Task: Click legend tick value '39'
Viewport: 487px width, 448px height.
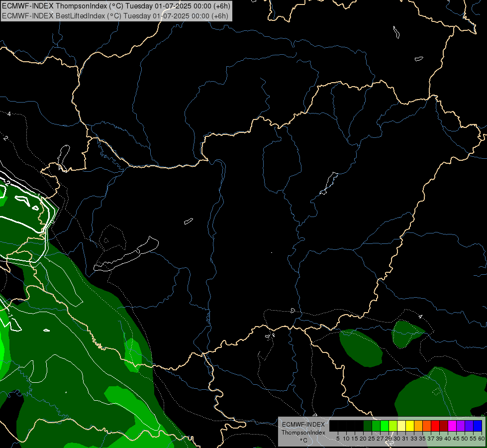Action: [439, 439]
